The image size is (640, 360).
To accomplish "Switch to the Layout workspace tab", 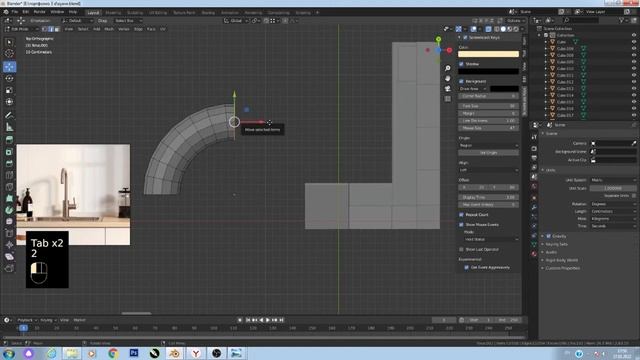I will [x=93, y=13].
